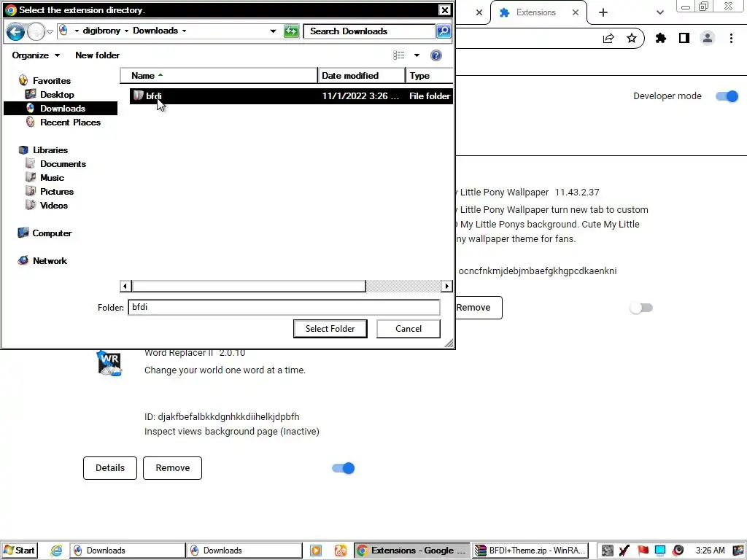Click the green refresh button in address bar
Image resolution: width=747 pixels, height=560 pixels.
coord(291,31)
